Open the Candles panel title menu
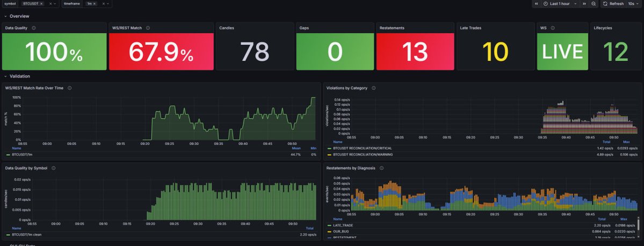 pos(227,28)
